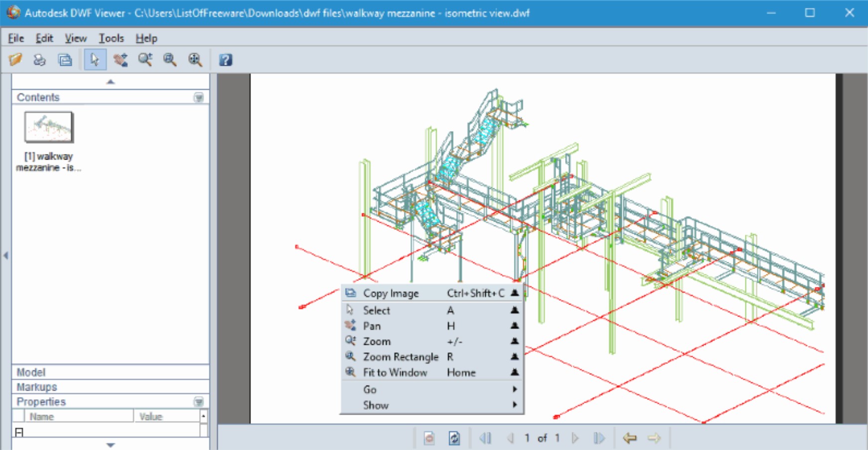
Task: Go to the next page arrow
Action: [575, 438]
